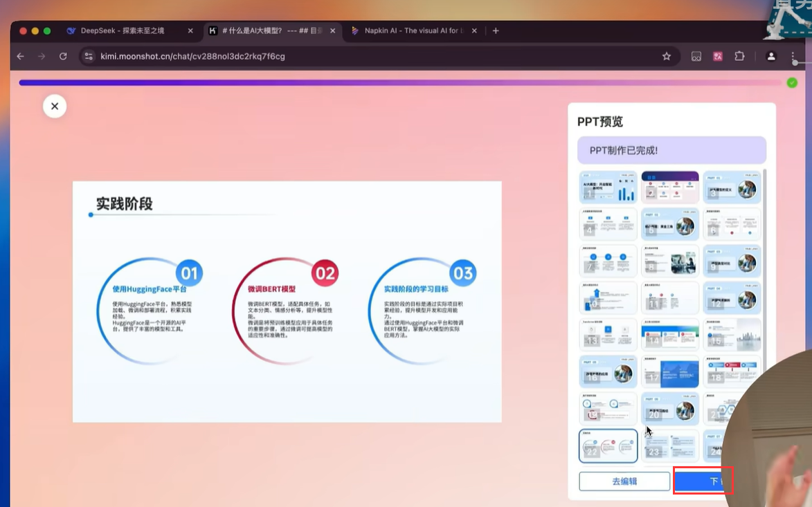The height and width of the screenshot is (507, 812).
Task: Click the purple generation progress bar
Action: click(400, 83)
